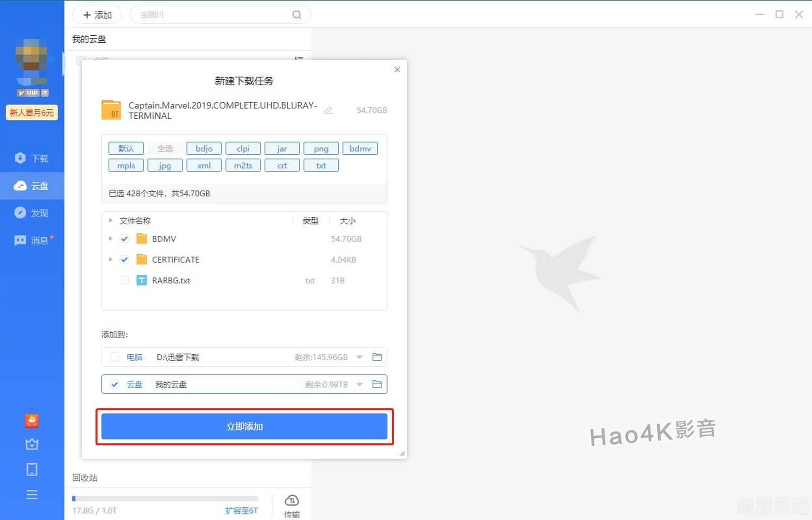812x520 pixels.
Task: Browse folder for 电脑 download path
Action: pyautogui.click(x=377, y=357)
